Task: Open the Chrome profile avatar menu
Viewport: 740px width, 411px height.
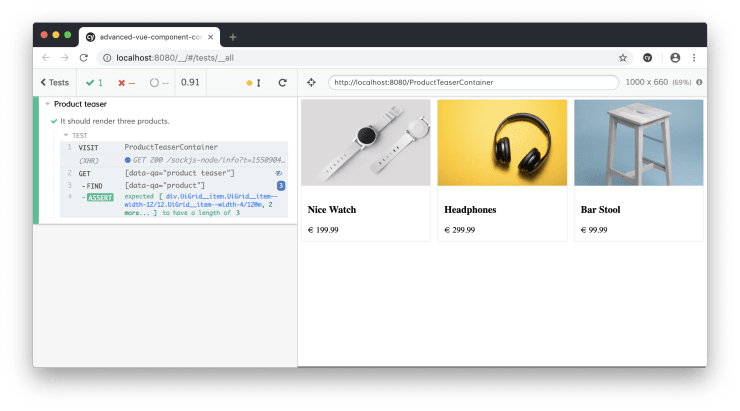Action: (675, 58)
